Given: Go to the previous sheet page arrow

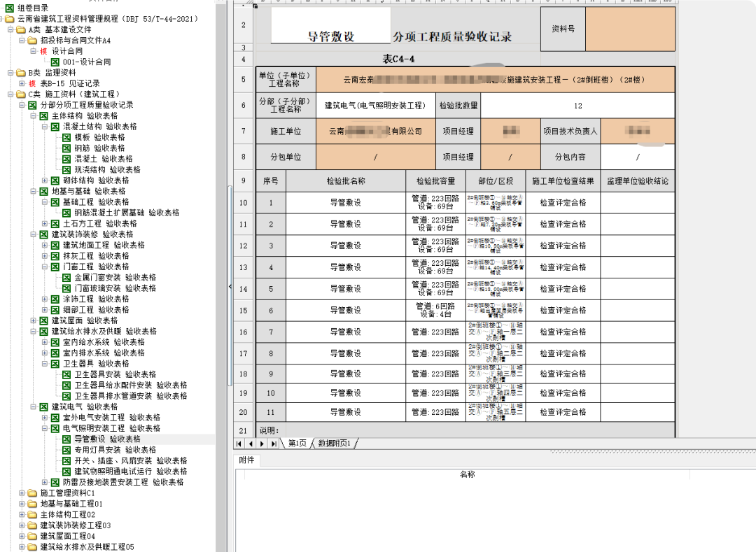Looking at the screenshot, I should [251, 444].
